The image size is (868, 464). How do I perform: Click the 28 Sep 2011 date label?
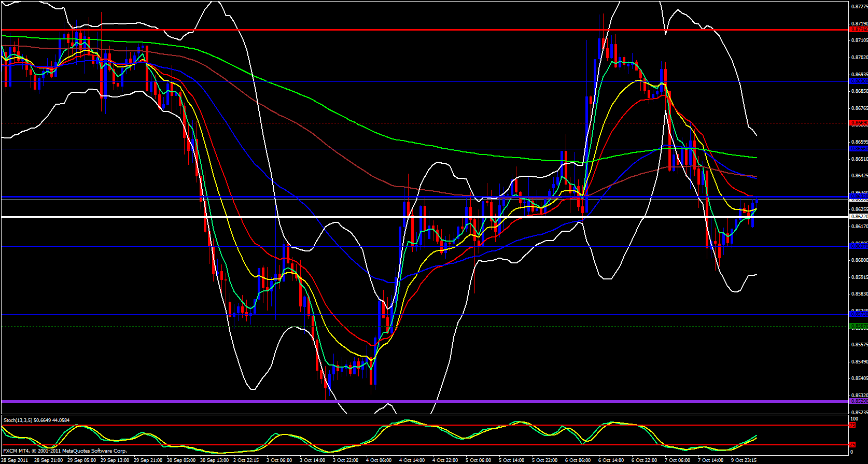pyautogui.click(x=15, y=460)
